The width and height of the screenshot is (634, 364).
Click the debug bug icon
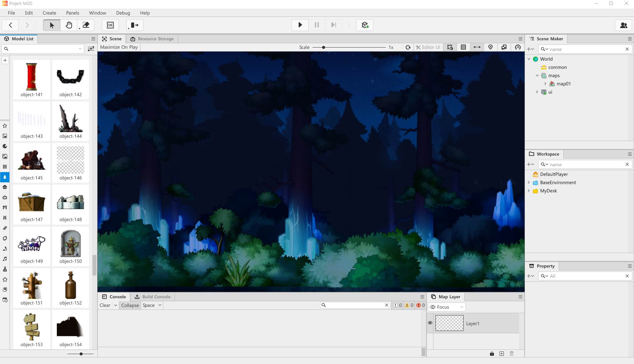365,25
